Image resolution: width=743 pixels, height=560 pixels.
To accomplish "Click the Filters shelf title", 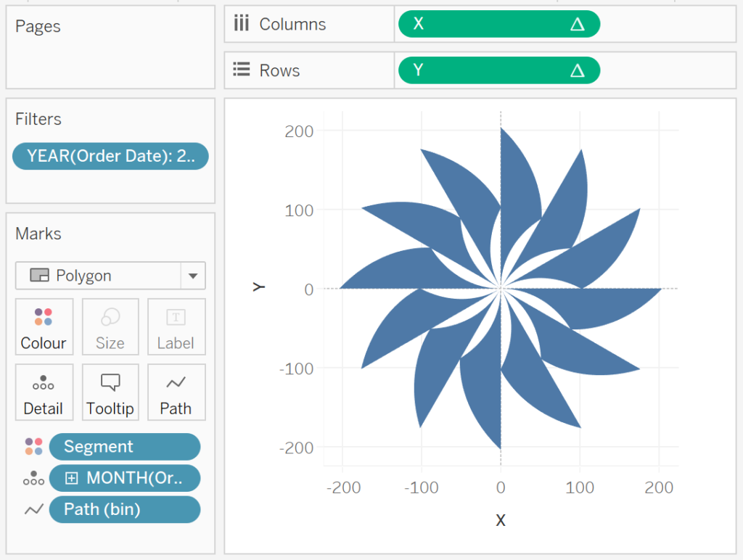I will click(x=38, y=119).
